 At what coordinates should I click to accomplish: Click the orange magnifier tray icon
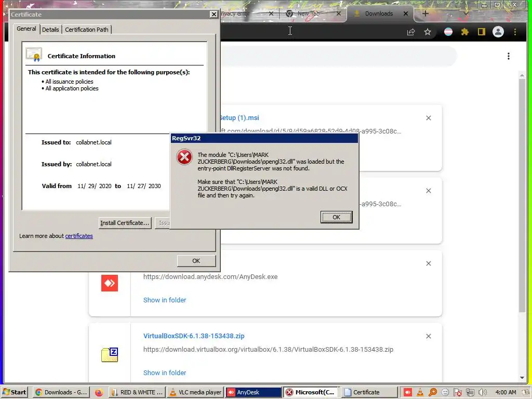tap(433, 393)
